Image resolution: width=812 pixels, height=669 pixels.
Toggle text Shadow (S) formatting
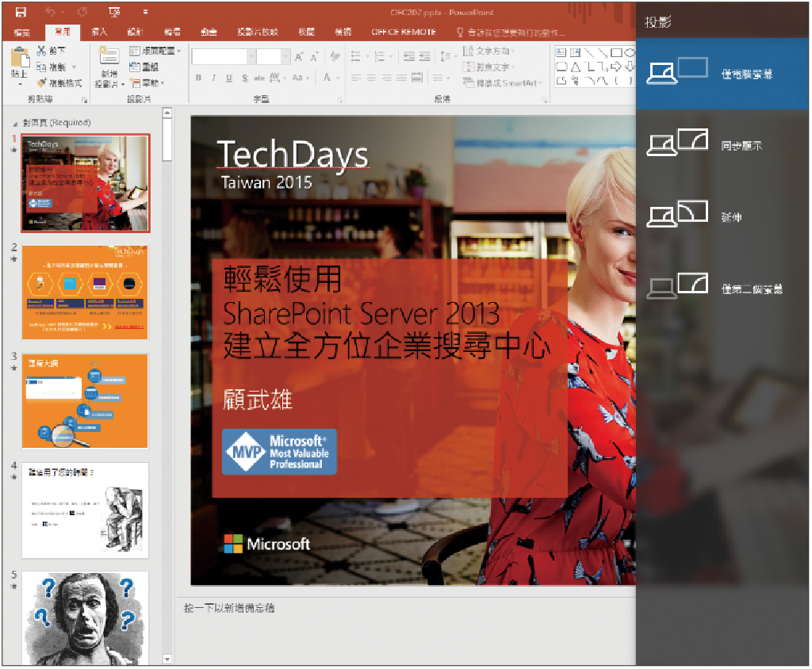click(244, 78)
